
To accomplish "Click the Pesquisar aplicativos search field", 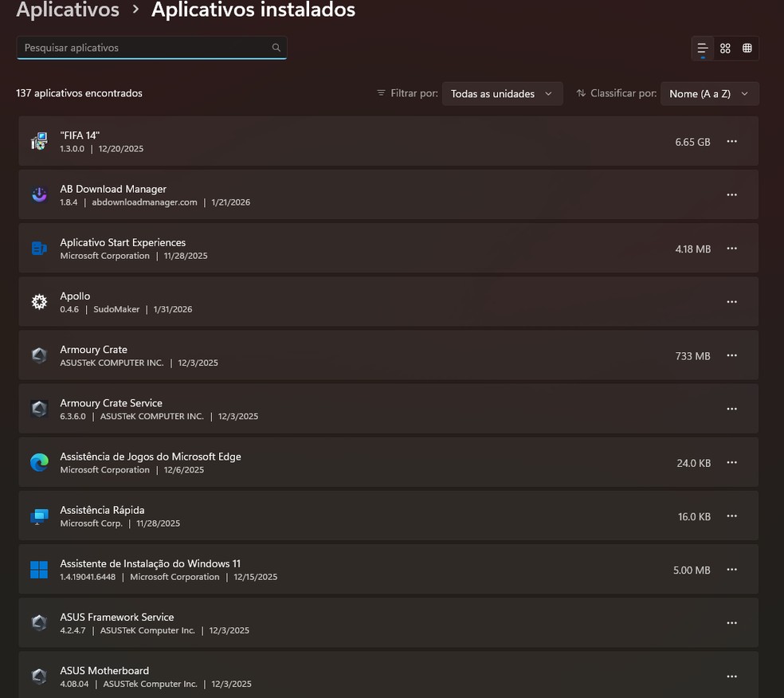I will pos(143,48).
